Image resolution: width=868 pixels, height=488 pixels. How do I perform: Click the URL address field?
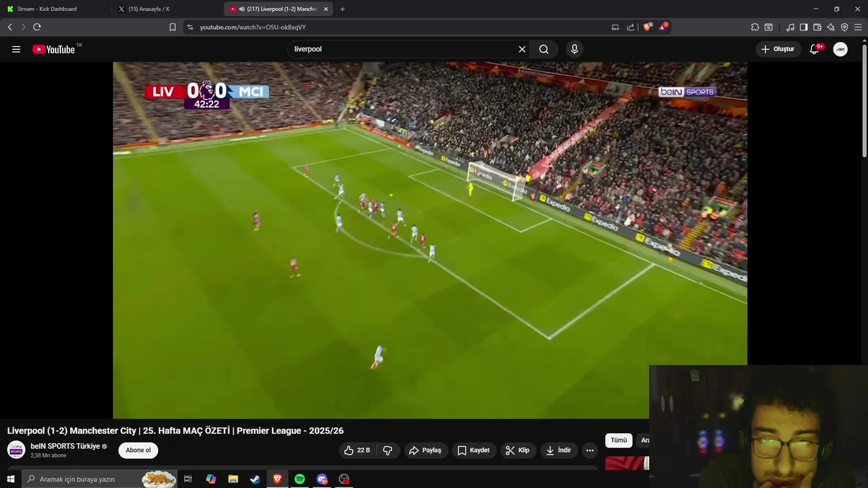click(x=400, y=27)
